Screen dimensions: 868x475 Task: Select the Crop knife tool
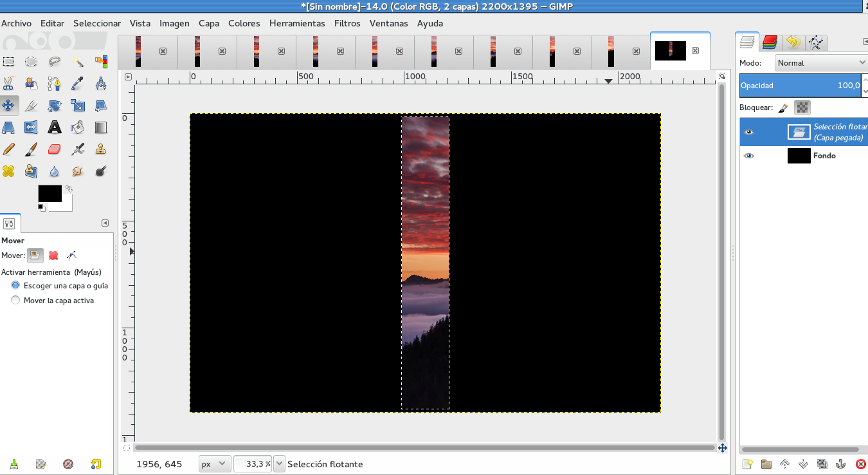coord(32,106)
